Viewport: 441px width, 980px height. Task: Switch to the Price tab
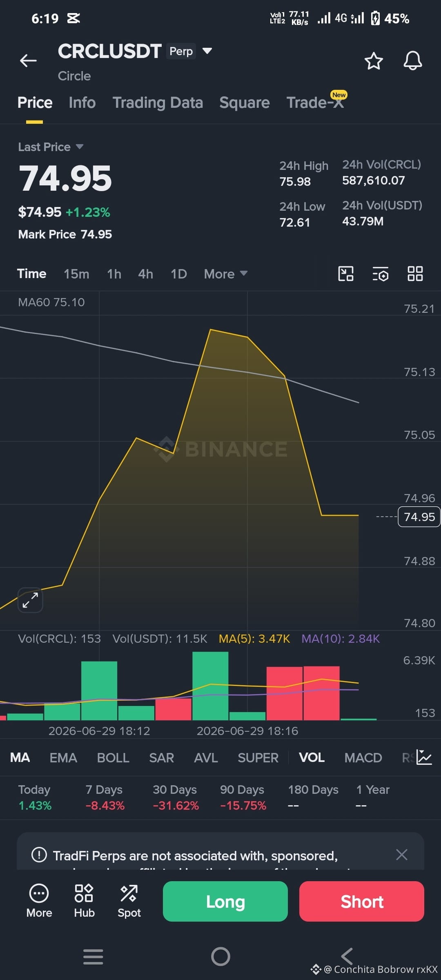[x=35, y=102]
